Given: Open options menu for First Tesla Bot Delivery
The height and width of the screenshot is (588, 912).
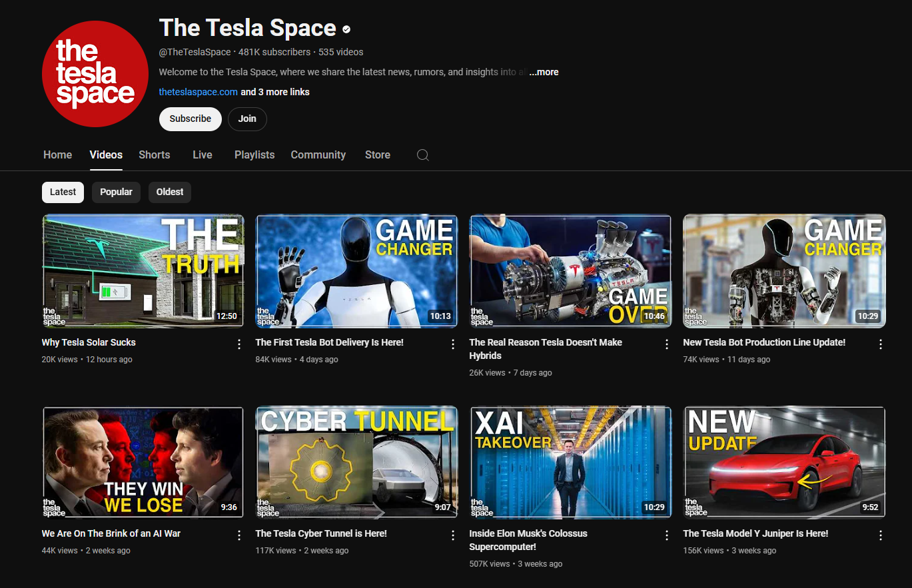Looking at the screenshot, I should coord(453,344).
